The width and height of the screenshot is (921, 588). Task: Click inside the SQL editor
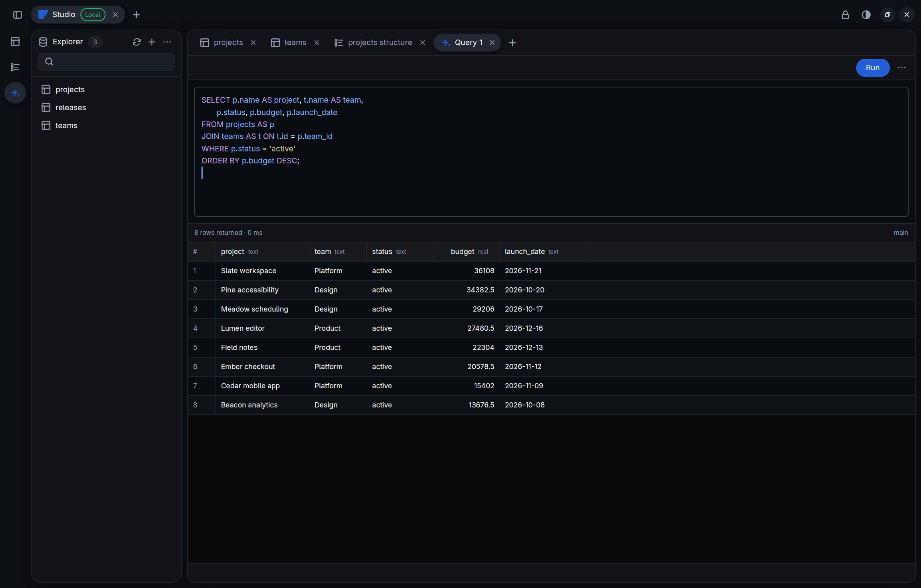(x=551, y=152)
